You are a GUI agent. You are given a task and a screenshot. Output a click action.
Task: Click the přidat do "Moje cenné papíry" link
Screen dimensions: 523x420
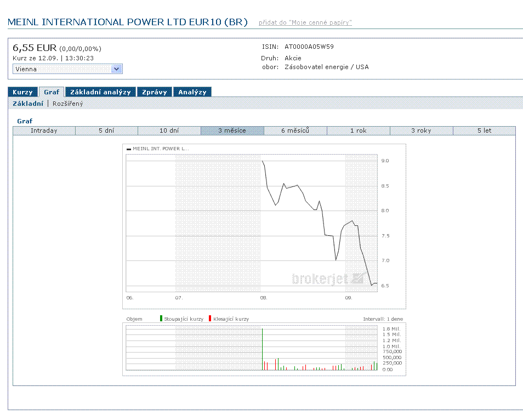(305, 22)
